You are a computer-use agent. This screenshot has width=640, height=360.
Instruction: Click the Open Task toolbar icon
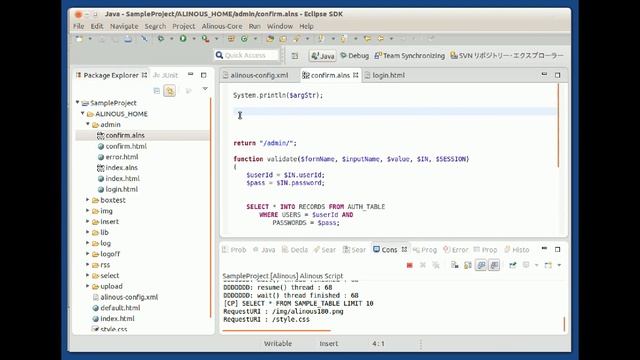pos(283,39)
